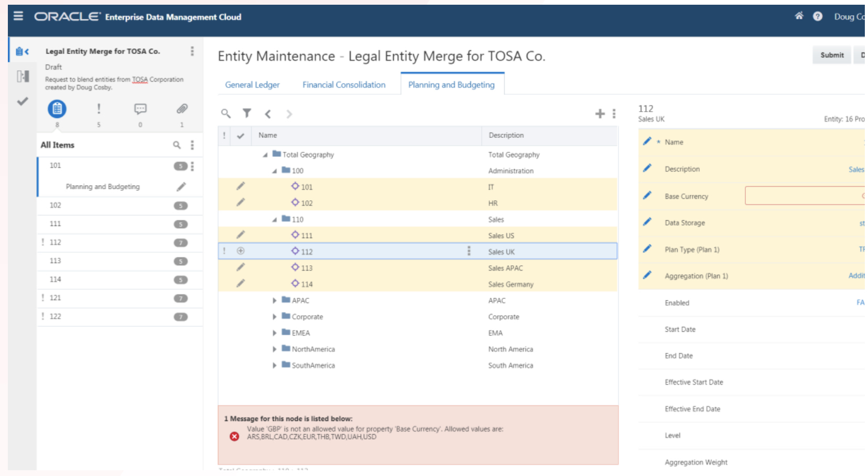868x476 pixels.
Task: Select node 113 Sales APAC in tree
Action: coord(307,268)
